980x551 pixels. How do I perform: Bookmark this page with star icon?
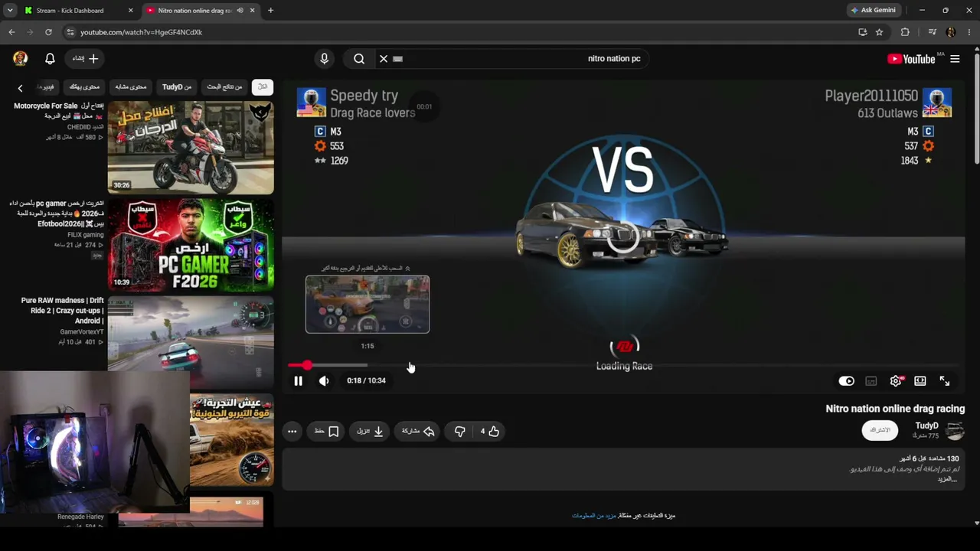pyautogui.click(x=879, y=32)
